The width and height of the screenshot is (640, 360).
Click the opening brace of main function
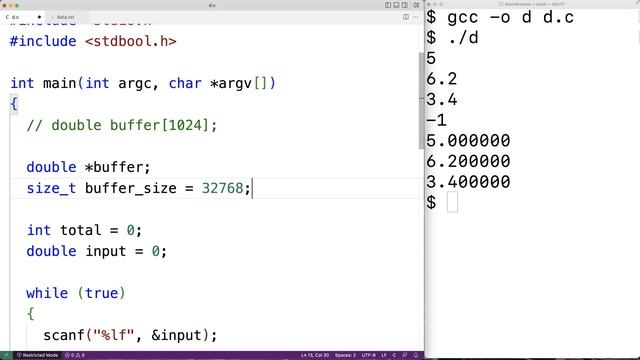14,104
